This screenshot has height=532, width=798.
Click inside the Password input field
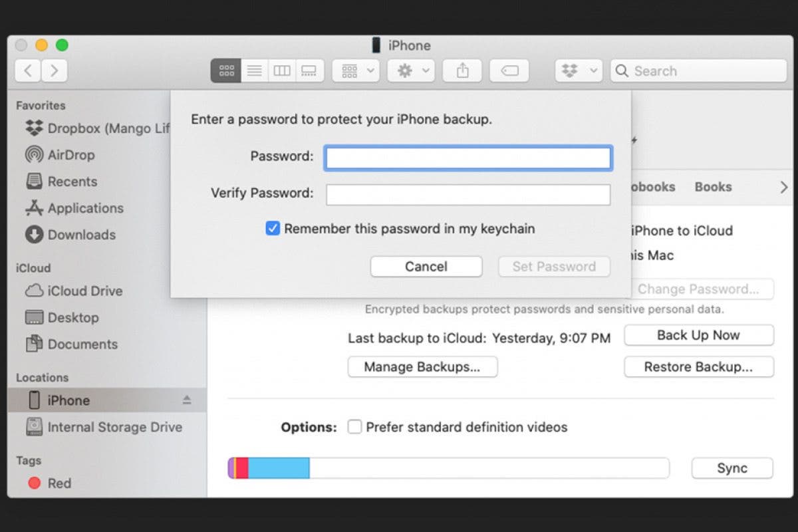point(467,158)
